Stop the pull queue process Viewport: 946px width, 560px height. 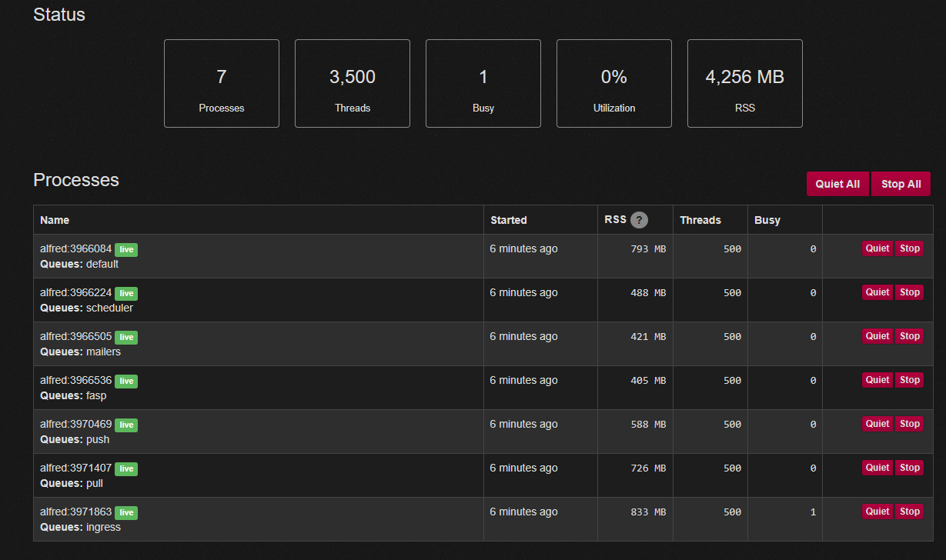click(x=909, y=468)
